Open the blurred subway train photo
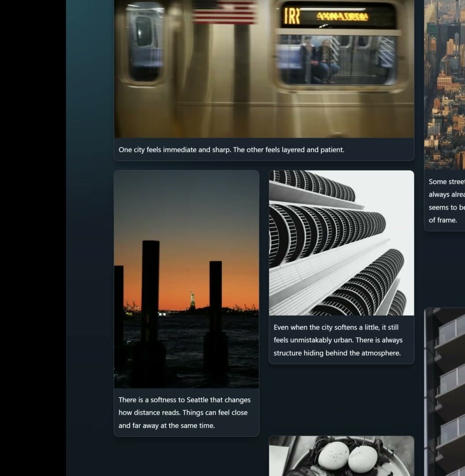Screen dimensions: 465x476 [x=264, y=69]
